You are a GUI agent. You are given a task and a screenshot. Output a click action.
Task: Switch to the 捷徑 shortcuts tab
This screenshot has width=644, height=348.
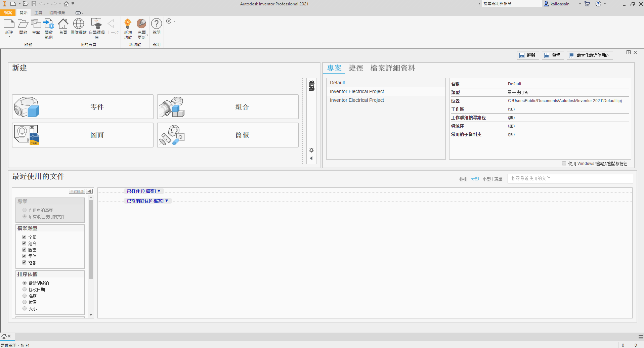(x=356, y=68)
